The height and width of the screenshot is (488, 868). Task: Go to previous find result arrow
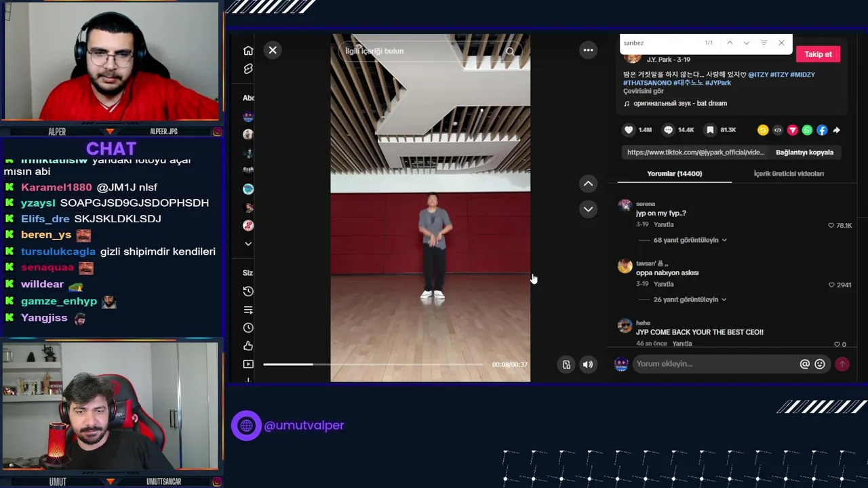(730, 43)
